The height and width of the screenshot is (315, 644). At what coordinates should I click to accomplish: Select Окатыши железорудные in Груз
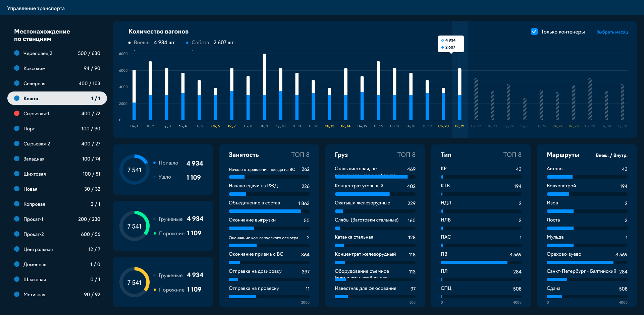coord(375,206)
